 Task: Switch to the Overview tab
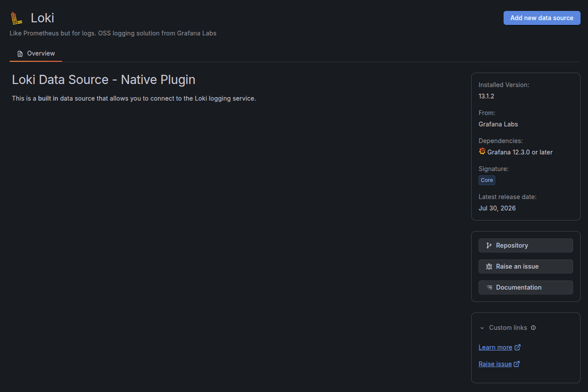[36, 53]
